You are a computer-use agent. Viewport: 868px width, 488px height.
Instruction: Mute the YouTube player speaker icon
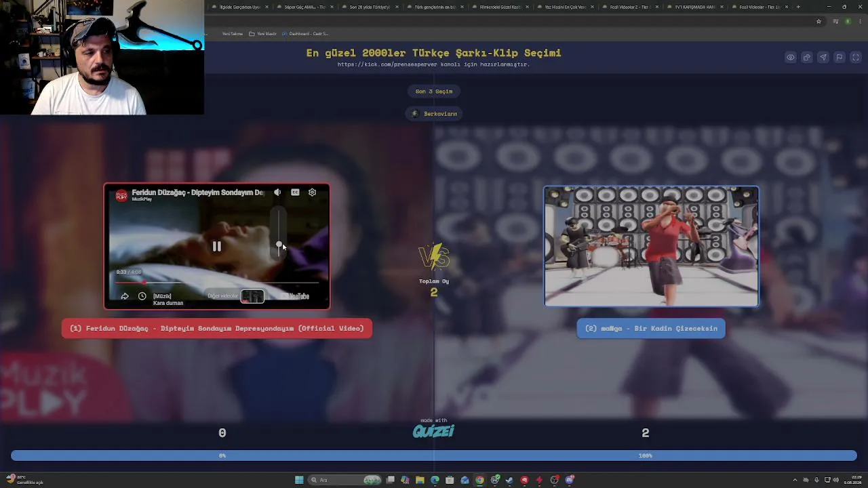pos(277,192)
